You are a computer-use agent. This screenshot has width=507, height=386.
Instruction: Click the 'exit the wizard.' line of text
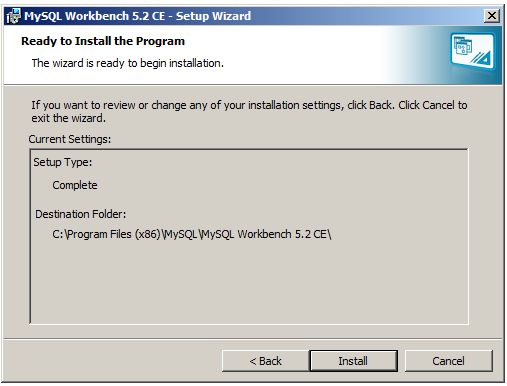pyautogui.click(x=68, y=118)
